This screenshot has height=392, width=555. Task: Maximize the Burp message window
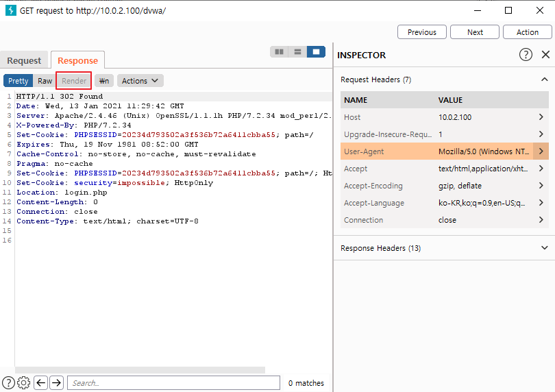508,10
